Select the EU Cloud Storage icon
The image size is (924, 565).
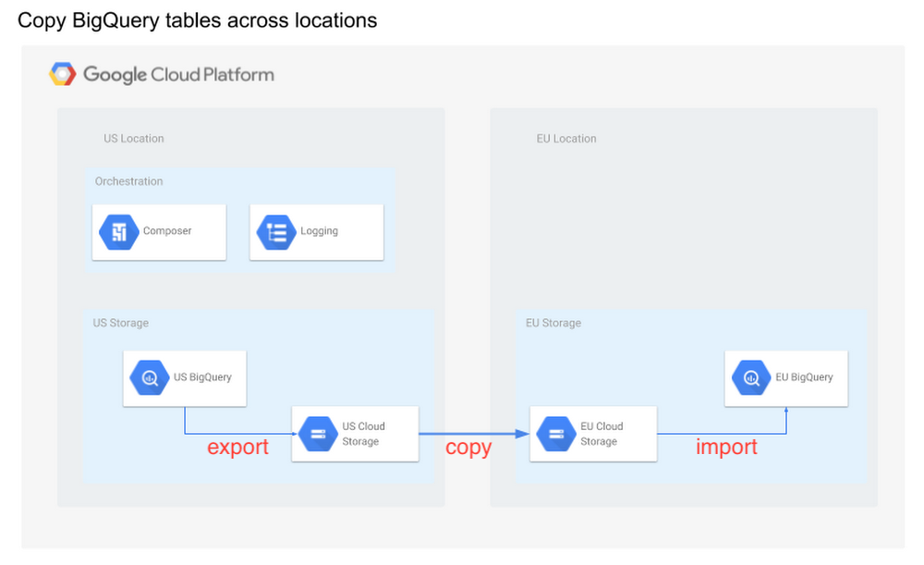(x=554, y=433)
